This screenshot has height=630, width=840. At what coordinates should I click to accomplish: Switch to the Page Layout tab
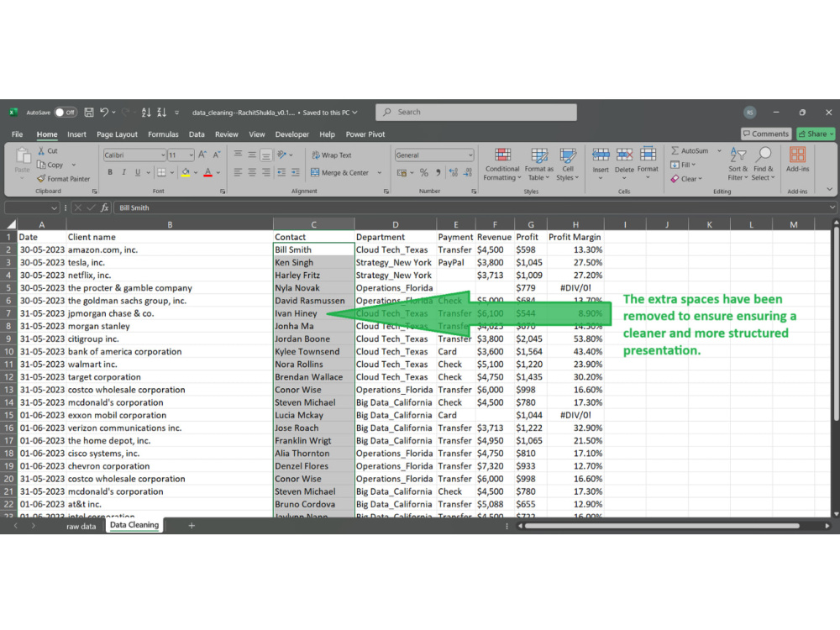(x=117, y=134)
